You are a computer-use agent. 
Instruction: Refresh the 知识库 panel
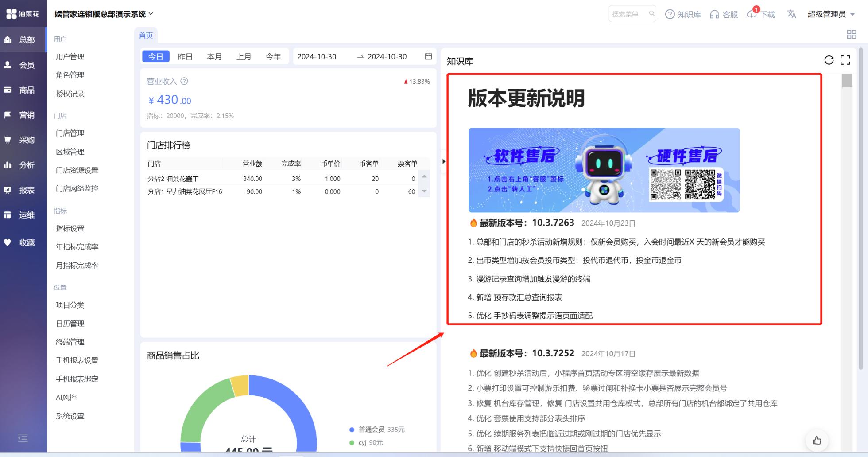829,60
